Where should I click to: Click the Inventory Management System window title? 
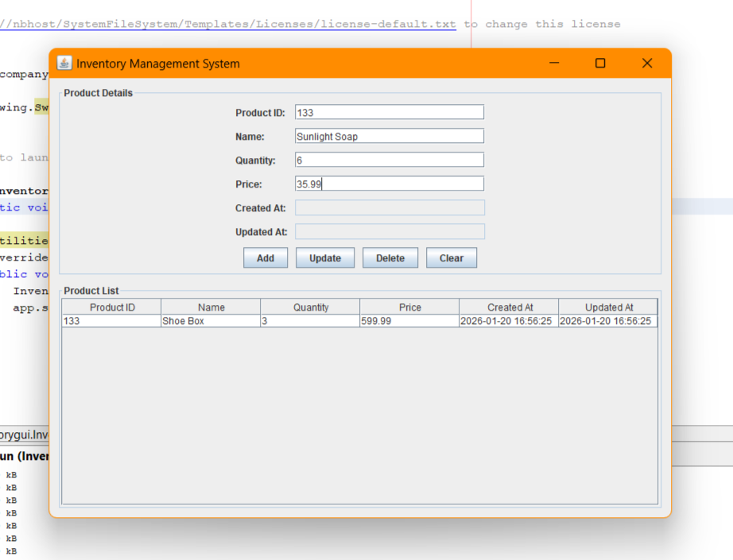point(158,64)
